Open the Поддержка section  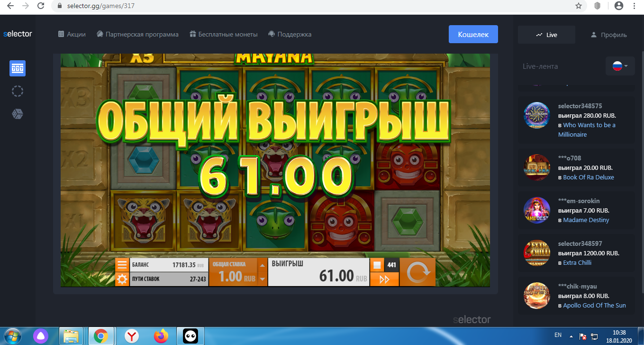pyautogui.click(x=290, y=34)
